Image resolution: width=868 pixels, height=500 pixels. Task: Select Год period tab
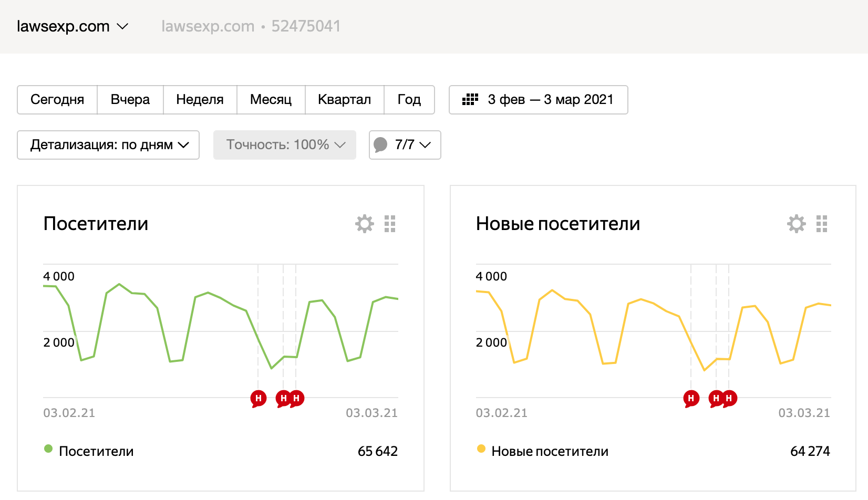pos(409,100)
